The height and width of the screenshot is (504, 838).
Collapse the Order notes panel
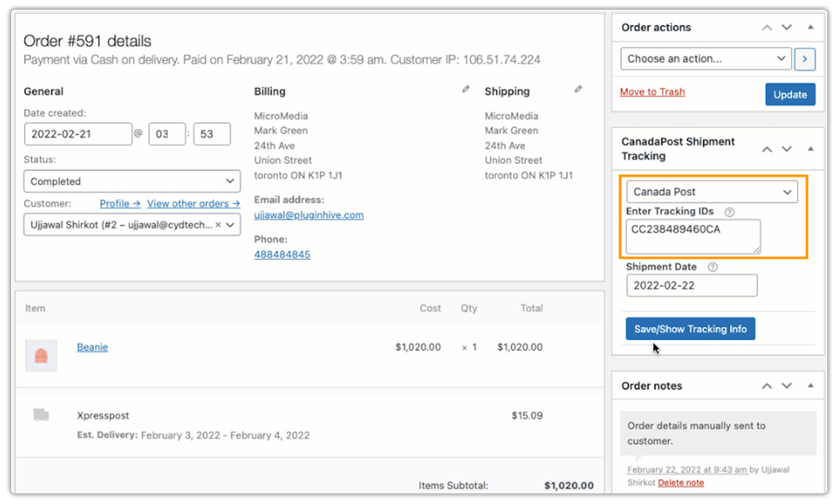(x=810, y=385)
